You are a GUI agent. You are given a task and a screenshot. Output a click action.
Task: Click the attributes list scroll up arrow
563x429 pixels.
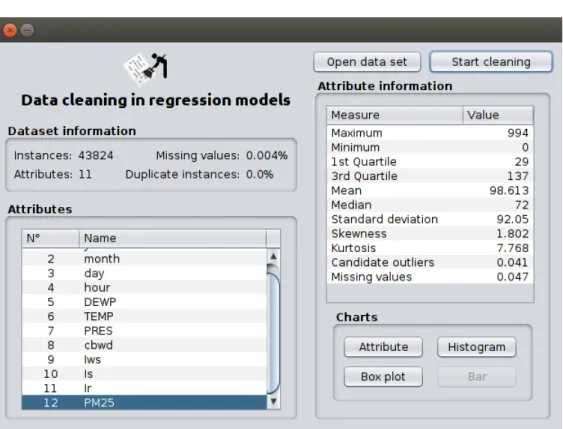pos(273,256)
